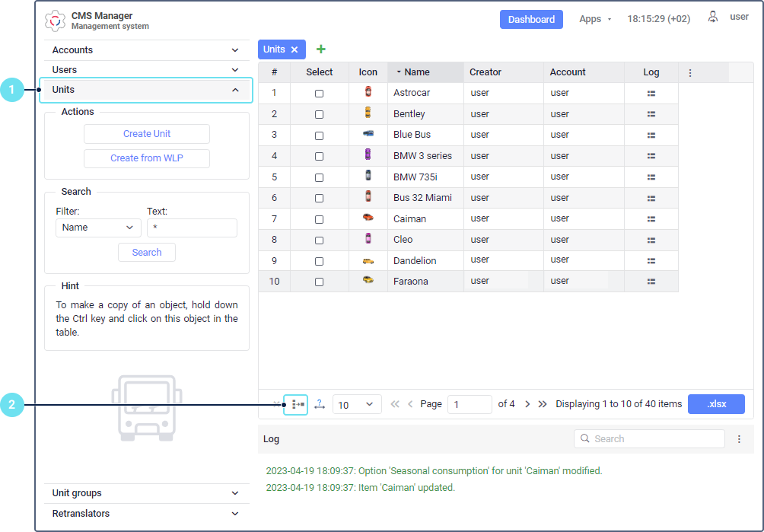Open the Apps menu

595,19
